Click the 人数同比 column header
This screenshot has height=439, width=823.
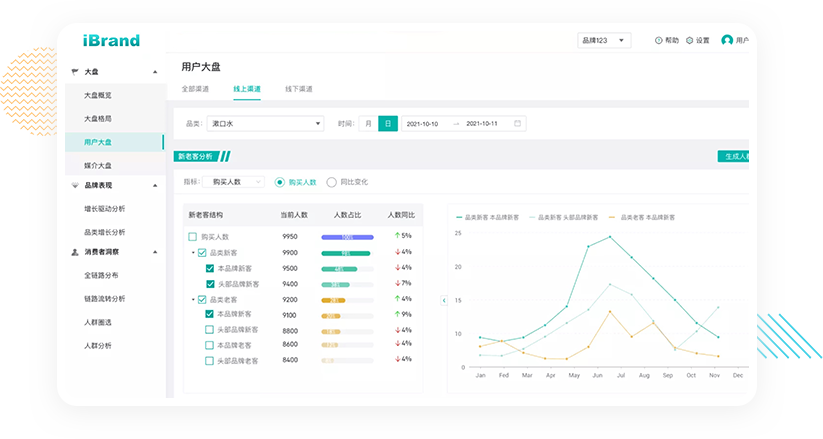pos(401,215)
